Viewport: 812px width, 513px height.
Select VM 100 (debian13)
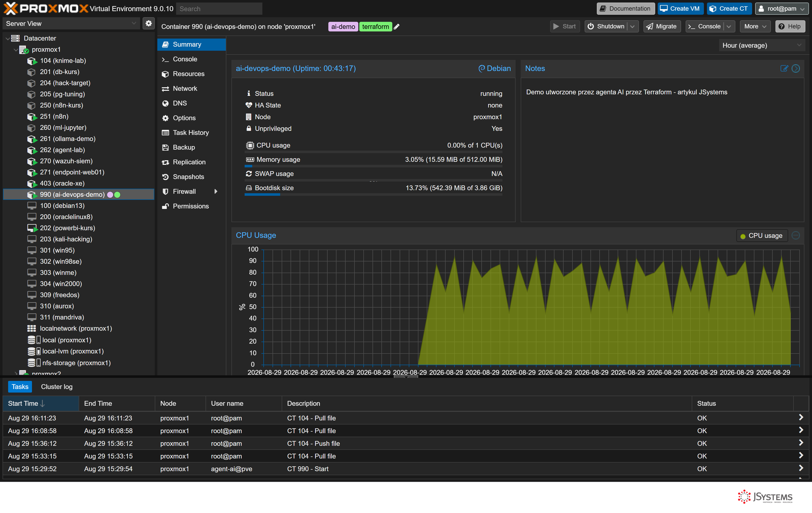[x=62, y=206]
